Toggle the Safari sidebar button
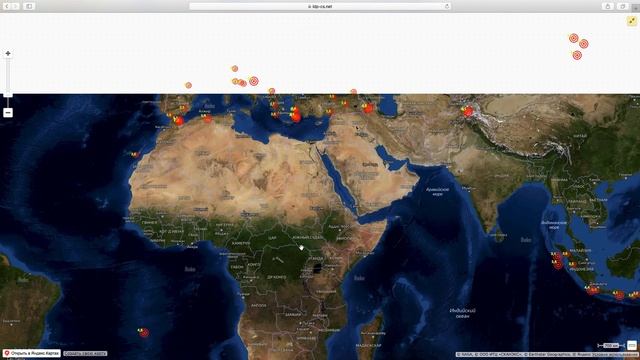 29,6
